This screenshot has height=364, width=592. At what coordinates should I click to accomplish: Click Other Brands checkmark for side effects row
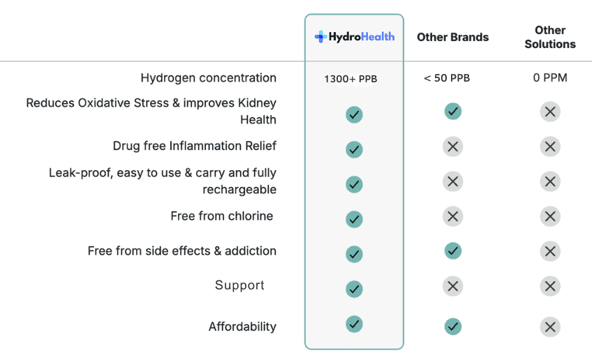452,250
